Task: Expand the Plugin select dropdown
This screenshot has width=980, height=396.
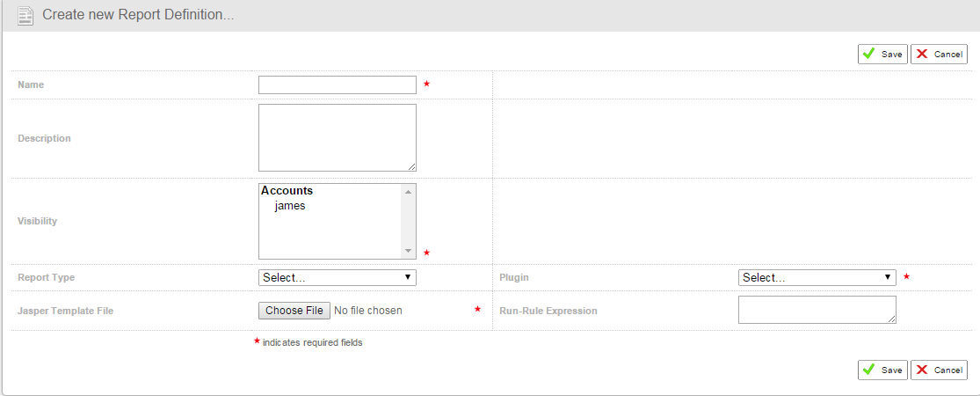Action: tap(817, 277)
